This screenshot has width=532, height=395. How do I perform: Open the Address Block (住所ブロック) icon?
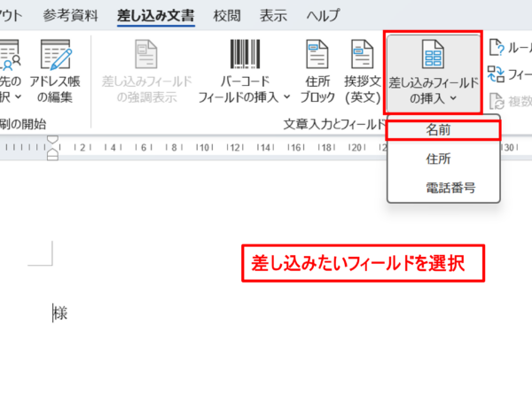[x=317, y=55]
